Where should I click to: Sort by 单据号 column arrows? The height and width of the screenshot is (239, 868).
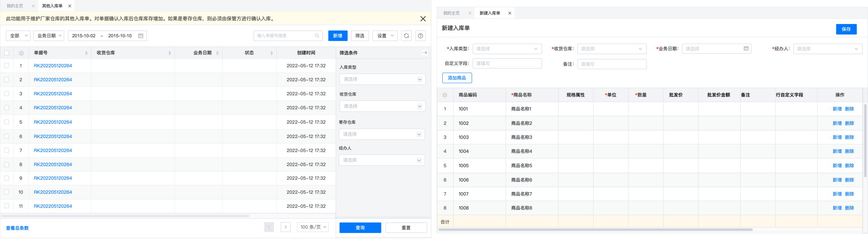[86, 53]
